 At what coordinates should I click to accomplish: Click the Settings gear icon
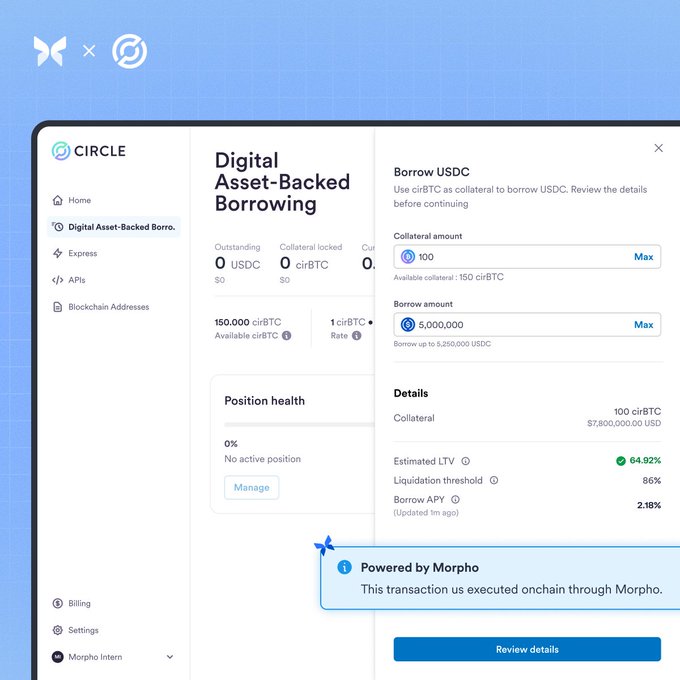click(58, 630)
